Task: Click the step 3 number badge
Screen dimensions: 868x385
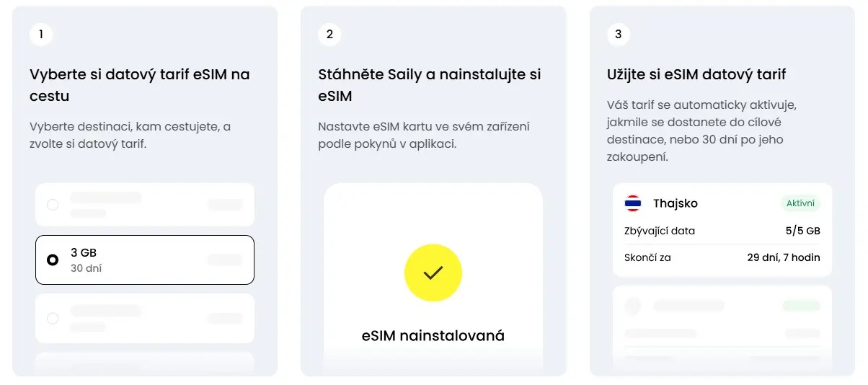Action: tap(619, 34)
